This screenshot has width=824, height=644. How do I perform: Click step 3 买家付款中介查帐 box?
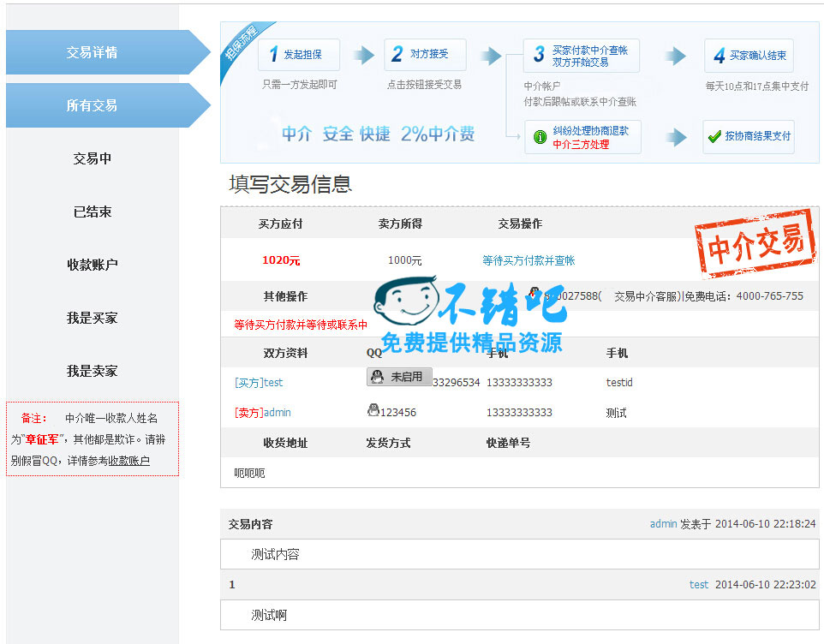click(x=582, y=56)
